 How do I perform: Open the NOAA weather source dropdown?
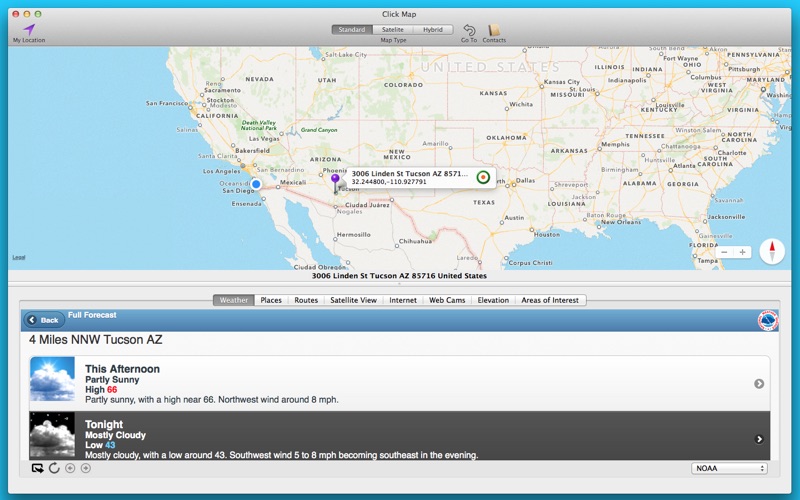point(729,468)
